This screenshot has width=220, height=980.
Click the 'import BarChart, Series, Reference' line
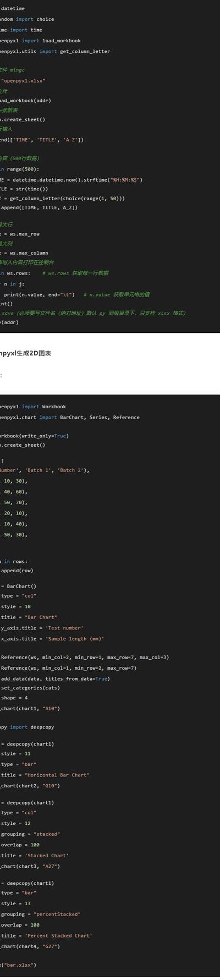pos(70,417)
